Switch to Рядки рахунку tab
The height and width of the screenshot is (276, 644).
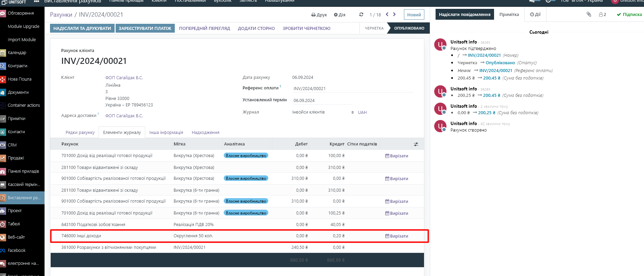pos(80,133)
